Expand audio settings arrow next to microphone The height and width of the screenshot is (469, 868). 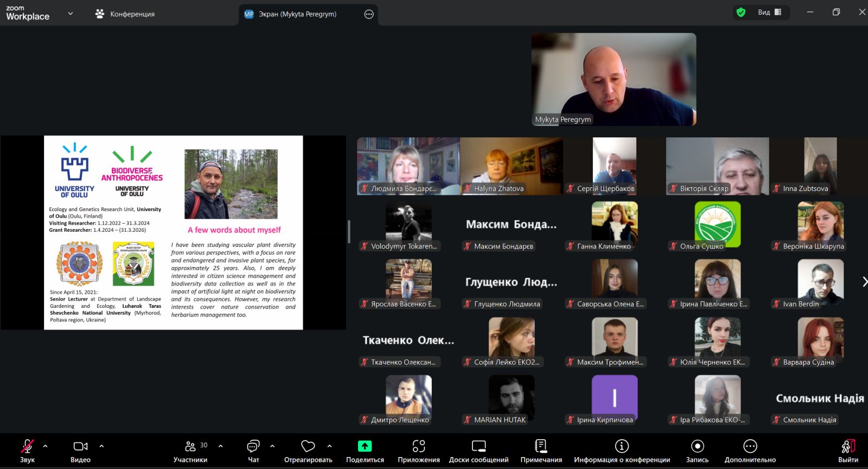coord(45,446)
